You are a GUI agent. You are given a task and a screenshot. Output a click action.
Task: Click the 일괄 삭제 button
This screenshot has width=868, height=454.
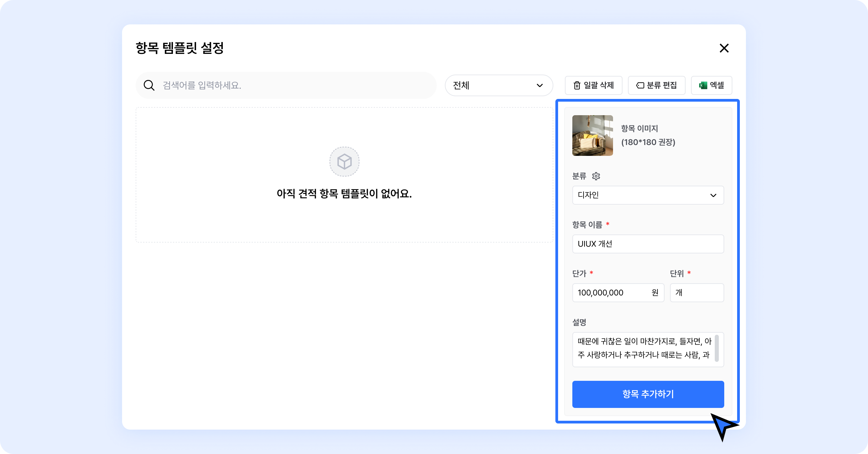[593, 85]
